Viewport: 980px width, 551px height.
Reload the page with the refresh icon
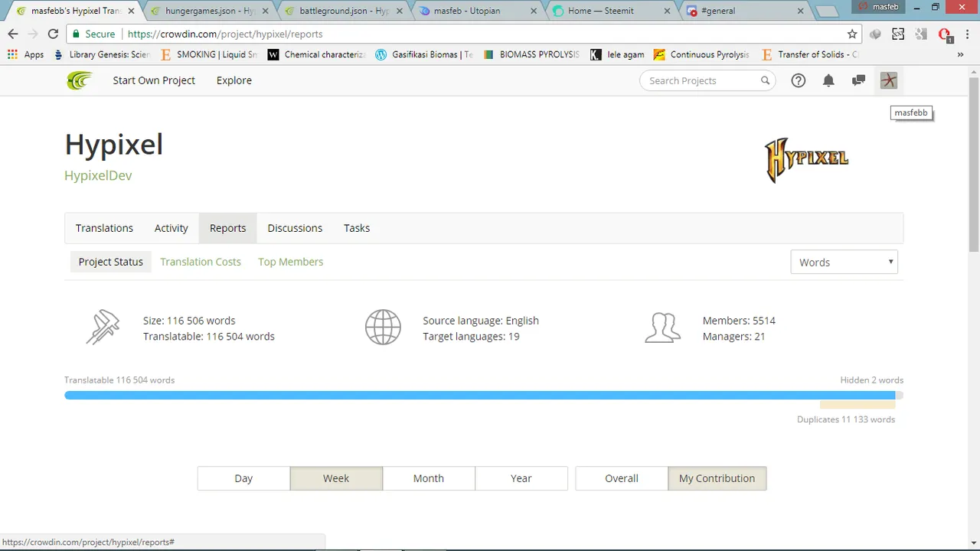tap(53, 34)
